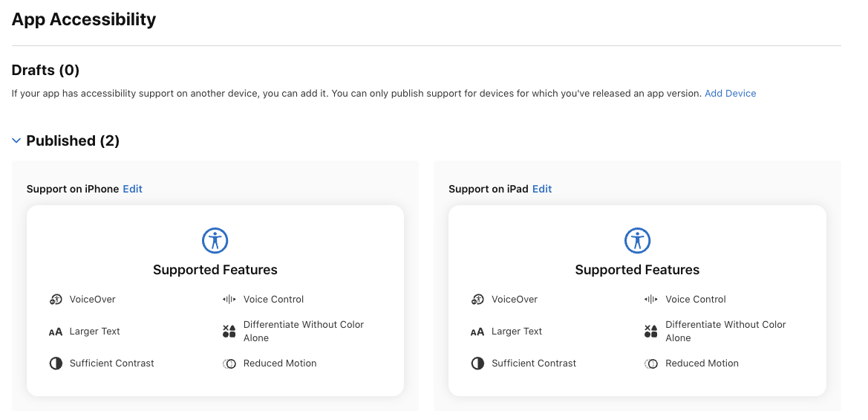Image resolution: width=868 pixels, height=420 pixels.
Task: Click the Sufficient Contrast icon under iPad
Action: (477, 364)
